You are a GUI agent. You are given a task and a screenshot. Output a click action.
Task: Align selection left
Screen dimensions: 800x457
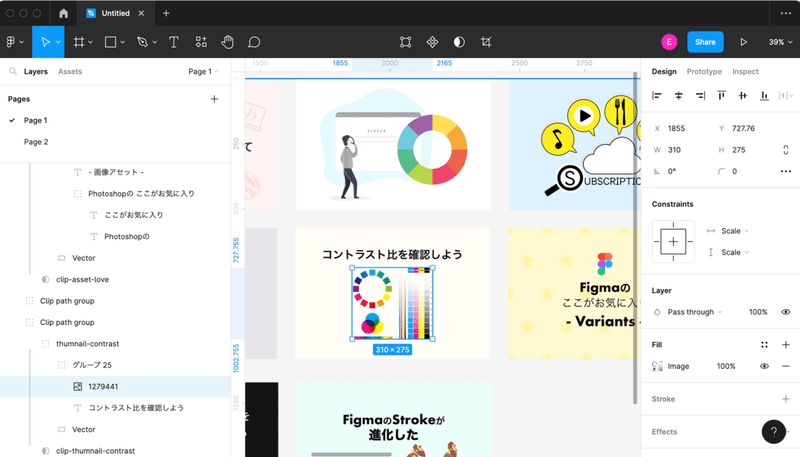(657, 95)
